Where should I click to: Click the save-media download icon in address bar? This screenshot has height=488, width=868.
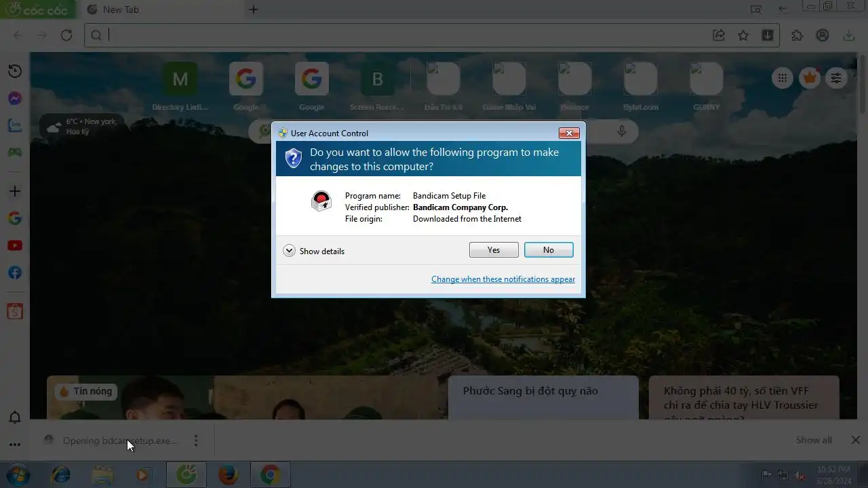768,35
